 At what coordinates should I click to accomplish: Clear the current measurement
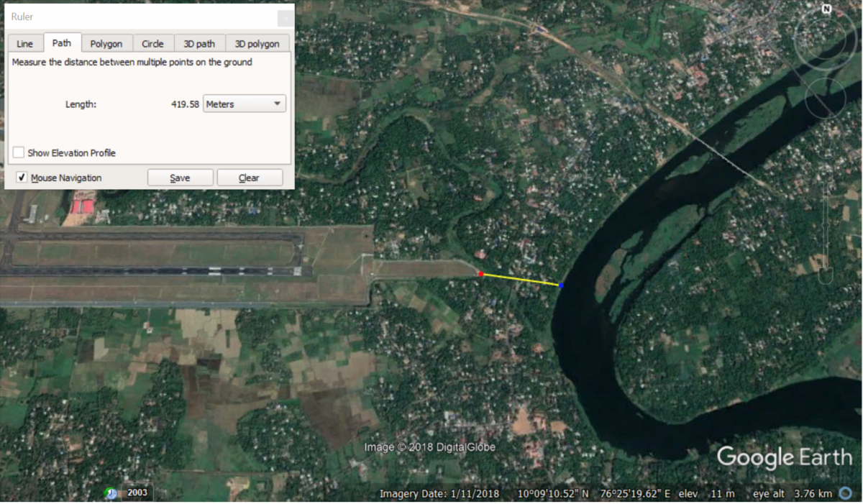pos(250,177)
